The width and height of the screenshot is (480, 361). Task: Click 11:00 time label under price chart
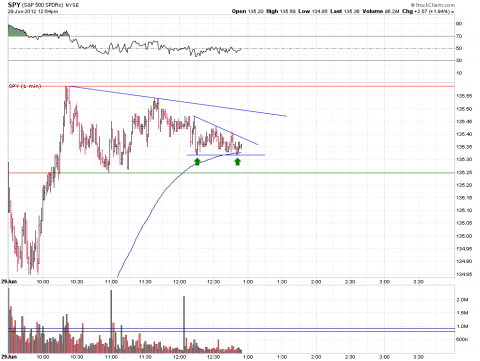pyautogui.click(x=111, y=282)
